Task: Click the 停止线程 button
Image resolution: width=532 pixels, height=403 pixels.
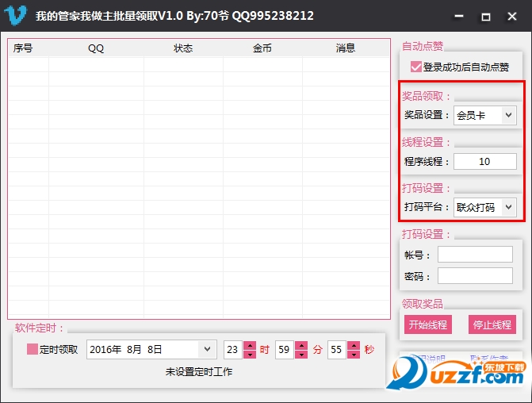Action: (492, 325)
